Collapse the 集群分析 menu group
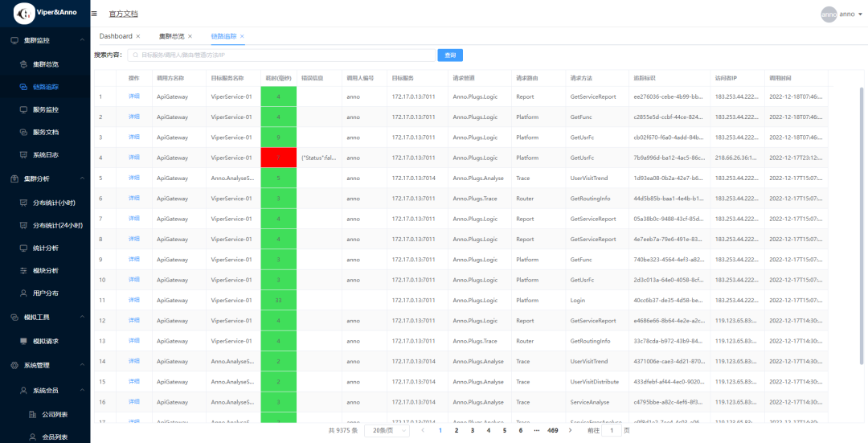Screen dimensions: 868x443 45,178
